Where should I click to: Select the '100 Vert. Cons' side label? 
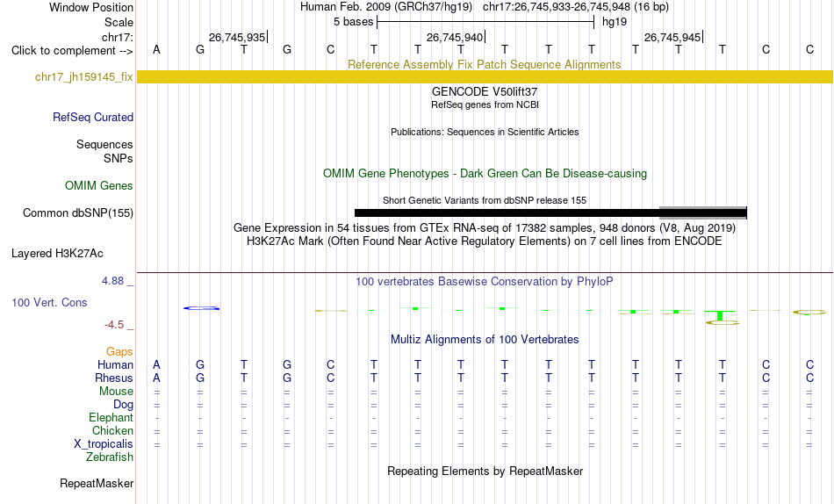(49, 303)
